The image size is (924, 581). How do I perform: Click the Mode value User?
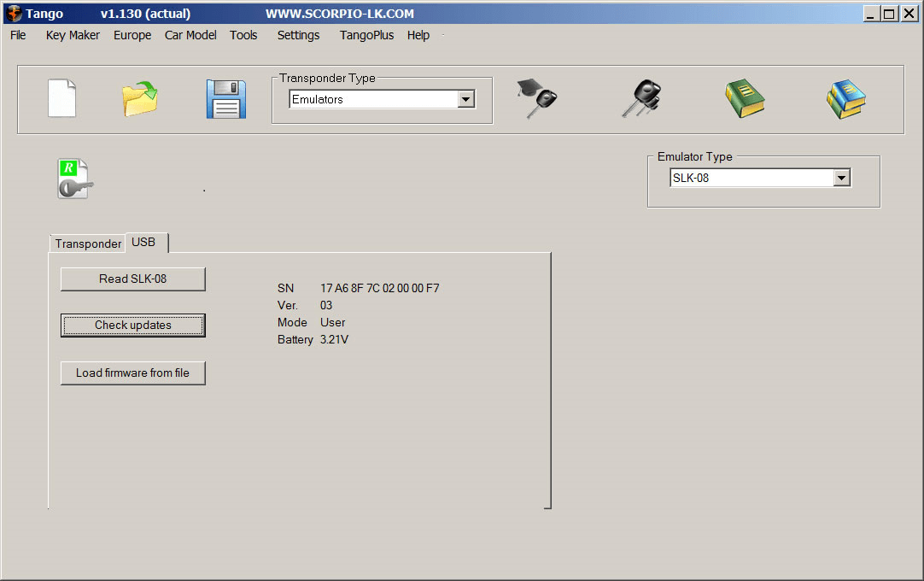(332, 323)
